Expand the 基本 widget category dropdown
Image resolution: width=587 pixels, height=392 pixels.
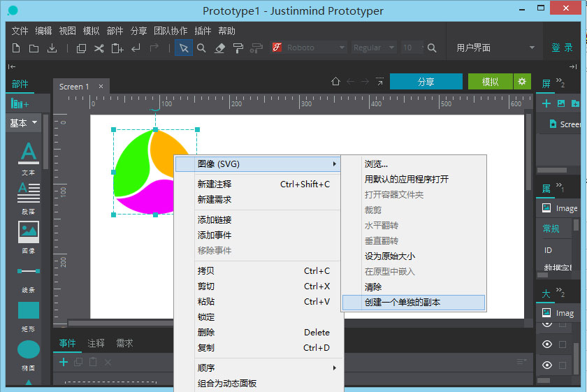24,123
